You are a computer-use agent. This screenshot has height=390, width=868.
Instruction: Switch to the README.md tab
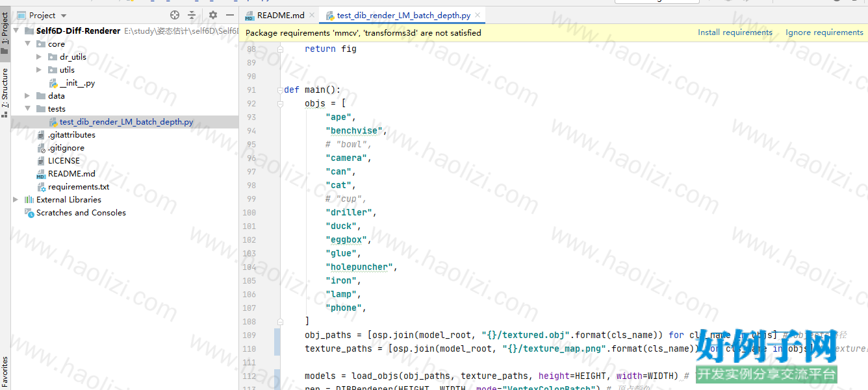[281, 16]
